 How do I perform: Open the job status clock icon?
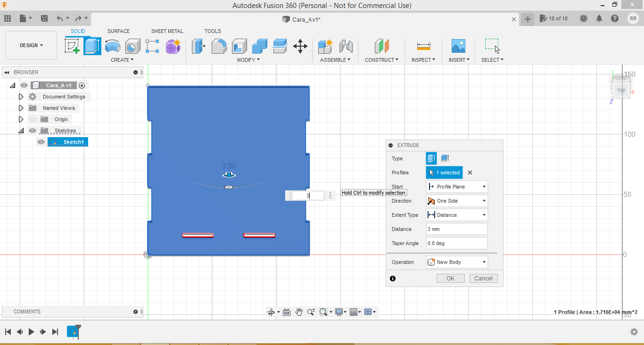click(584, 18)
